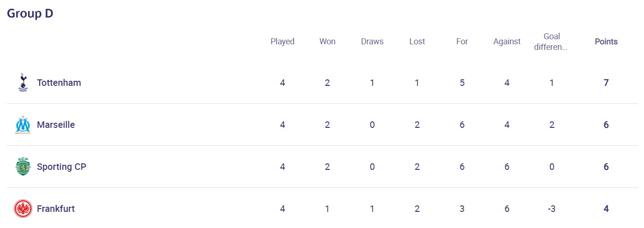This screenshot has height=228, width=644.
Task: Click Tottenham's points value of 7
Action: coord(606,83)
